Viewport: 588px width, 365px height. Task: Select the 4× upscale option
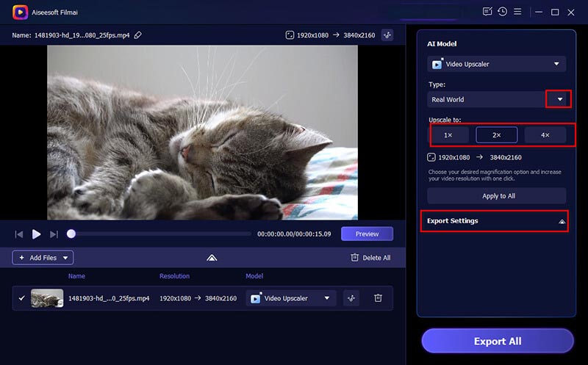(x=545, y=135)
